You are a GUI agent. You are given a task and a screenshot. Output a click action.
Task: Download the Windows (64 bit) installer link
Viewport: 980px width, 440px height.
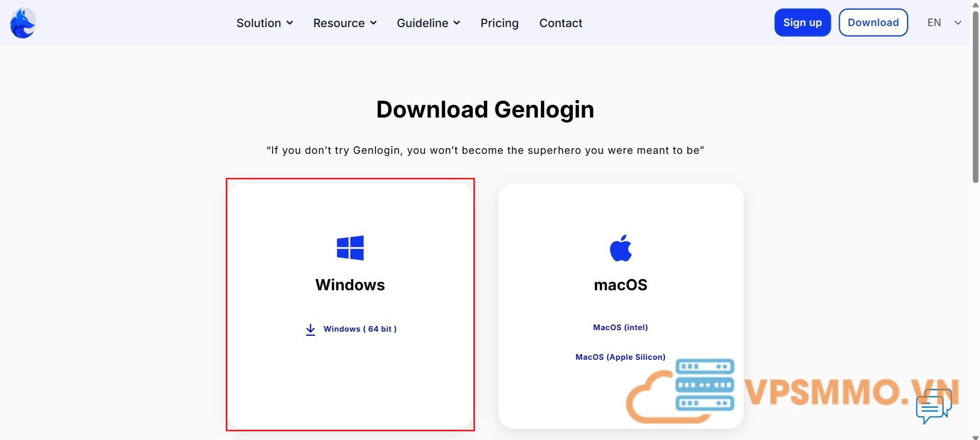pos(360,329)
